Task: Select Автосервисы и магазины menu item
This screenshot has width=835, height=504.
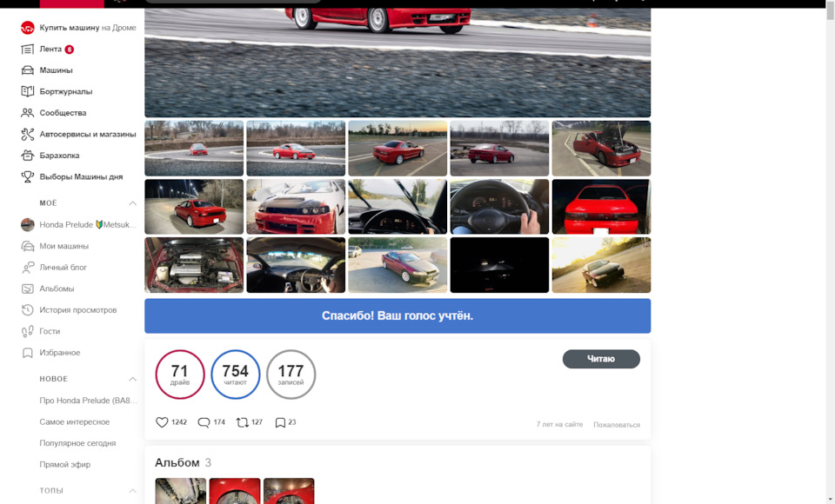Action: coord(87,135)
